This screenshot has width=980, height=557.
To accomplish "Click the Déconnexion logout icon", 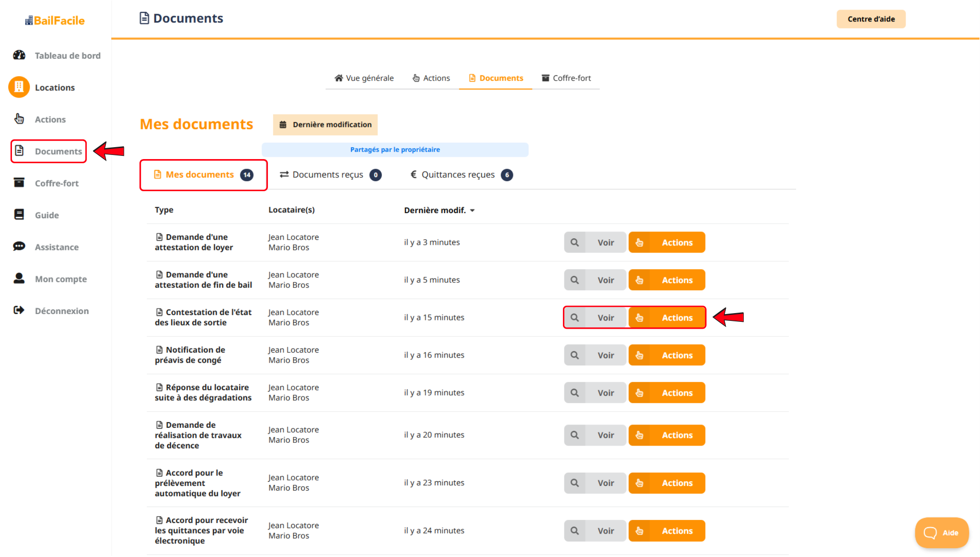I will (19, 310).
